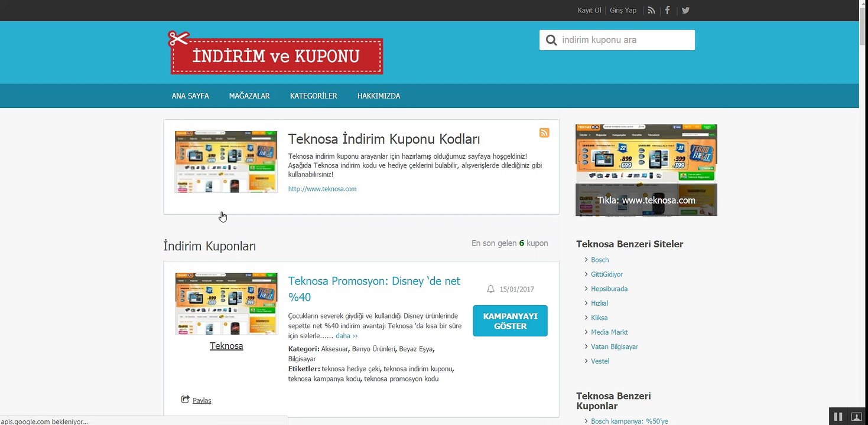Open Hepsiburada in similar sites list
Image resolution: width=868 pixels, height=425 pixels.
point(609,289)
